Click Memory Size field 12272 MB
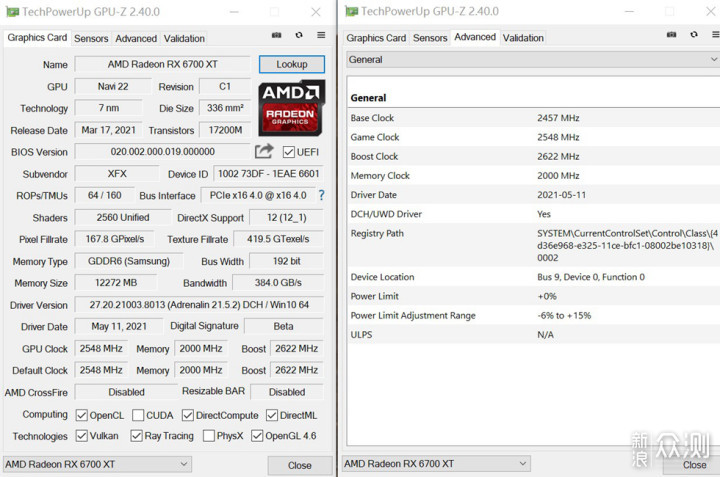The image size is (720, 477). (116, 282)
